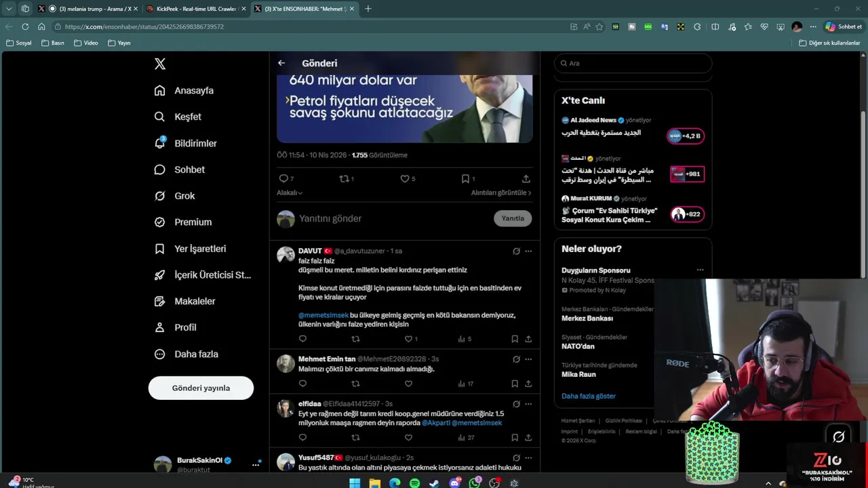Screen dimensions: 868x488
Task: Open Sohbet chat section
Action: (180, 169)
